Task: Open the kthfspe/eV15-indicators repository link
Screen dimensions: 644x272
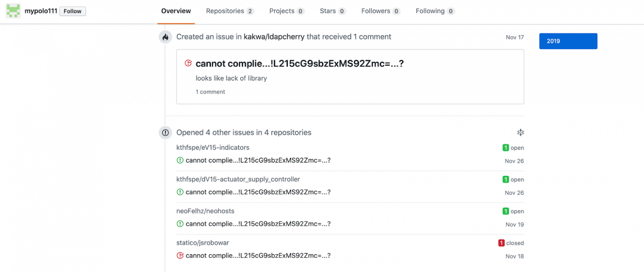Action: (213, 148)
